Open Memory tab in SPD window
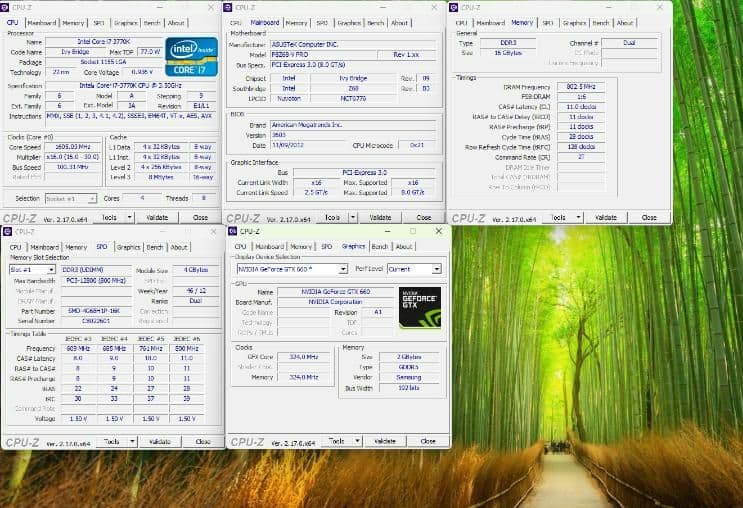This screenshot has height=508, width=743. [x=76, y=247]
